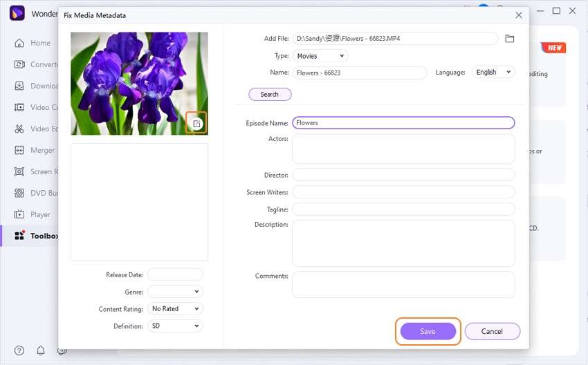Click the empty preview panel below thumbnail

[x=139, y=202]
